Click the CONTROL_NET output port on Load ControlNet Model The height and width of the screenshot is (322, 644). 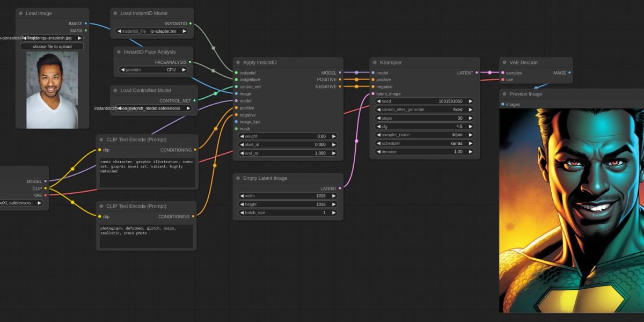194,101
